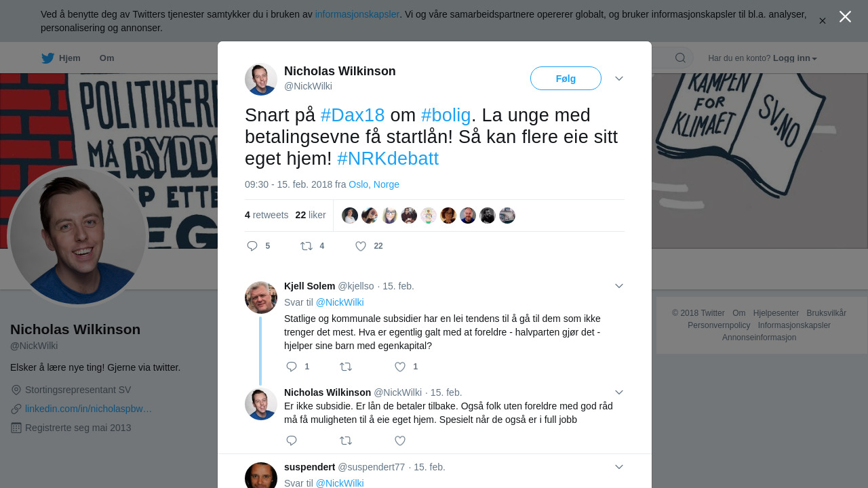Like the main tweet with the heart icon
Image resolution: width=868 pixels, height=488 pixels.
point(361,246)
